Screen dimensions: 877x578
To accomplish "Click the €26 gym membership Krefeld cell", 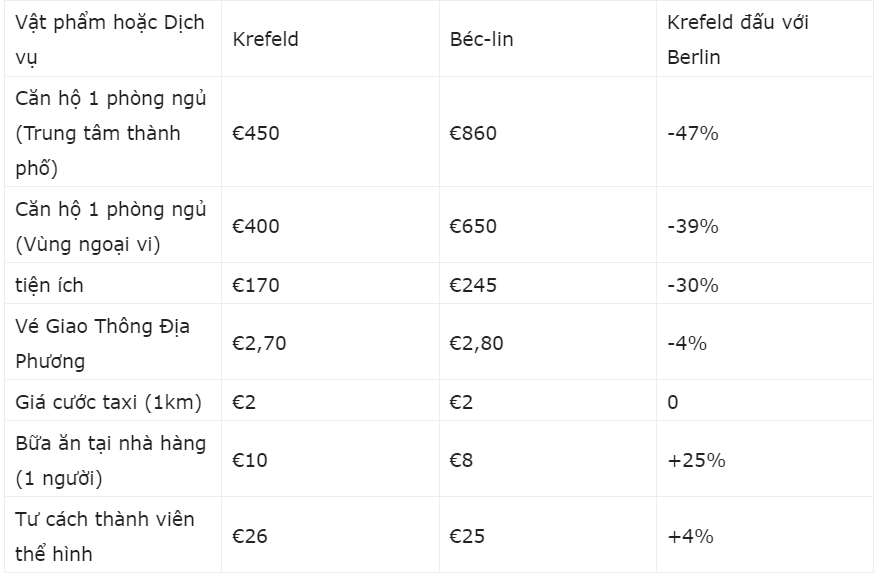I will tap(249, 536).
